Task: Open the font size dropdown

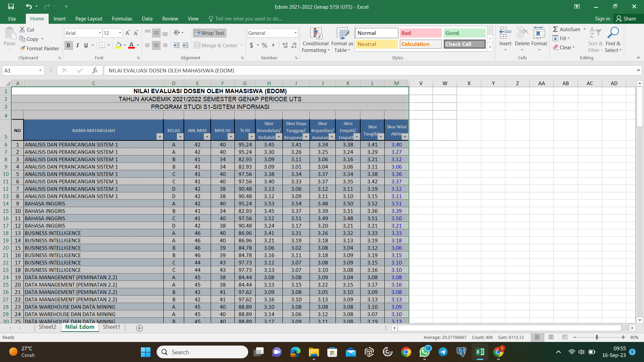Action: [x=120, y=33]
